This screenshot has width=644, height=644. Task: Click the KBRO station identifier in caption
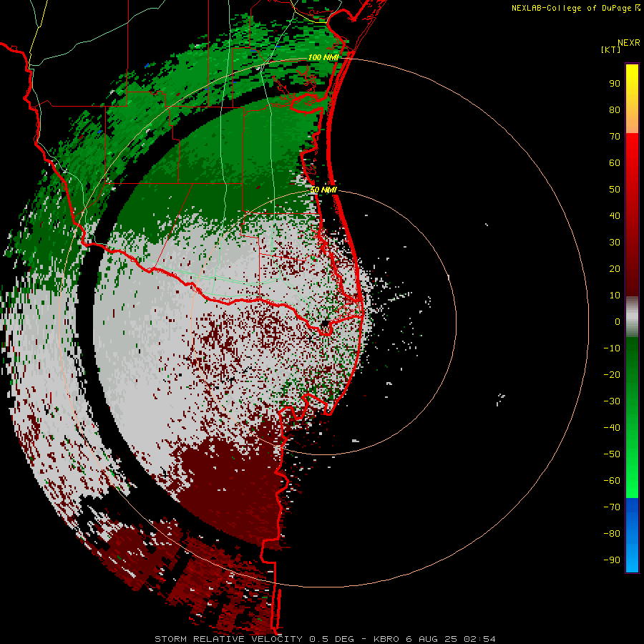[x=387, y=639]
